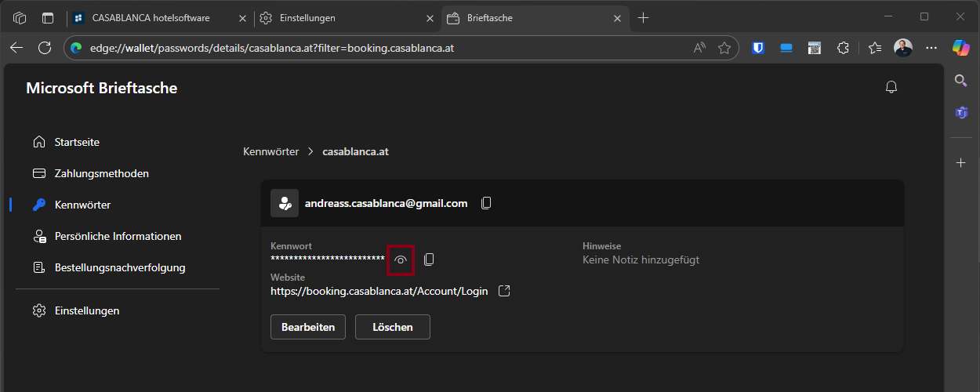
Task: Open Zahlungsmethoden section
Action: (101, 173)
